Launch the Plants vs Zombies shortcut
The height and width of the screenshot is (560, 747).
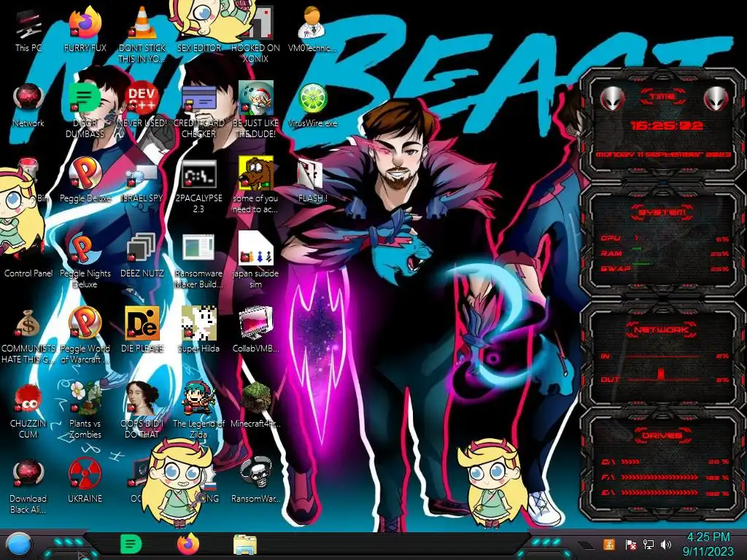[x=85, y=410]
